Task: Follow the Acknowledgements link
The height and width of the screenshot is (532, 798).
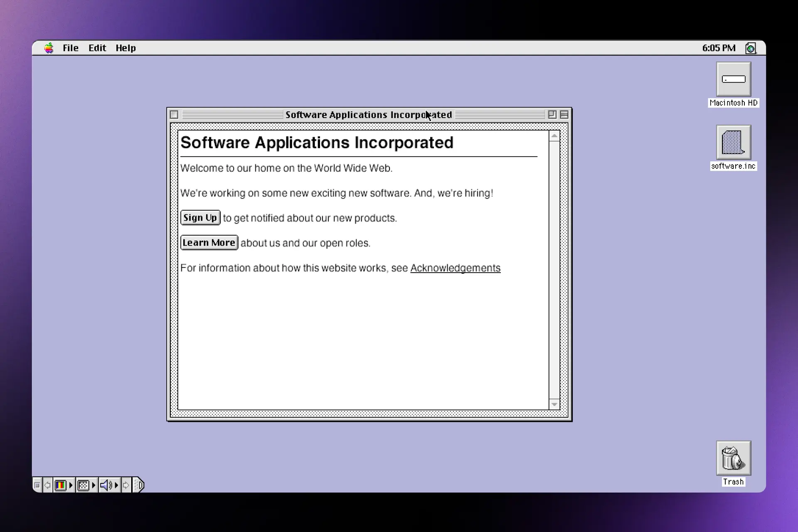Action: coord(455,268)
